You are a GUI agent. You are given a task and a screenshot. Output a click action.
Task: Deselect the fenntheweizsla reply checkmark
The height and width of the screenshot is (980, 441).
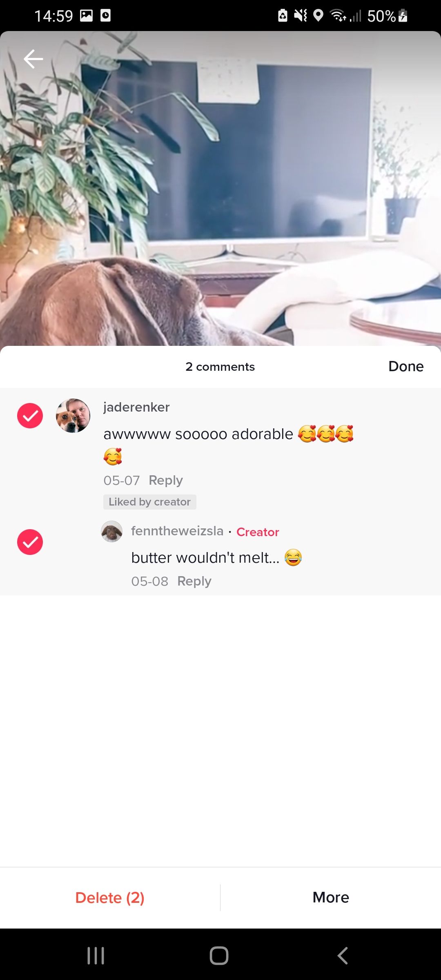pyautogui.click(x=30, y=542)
